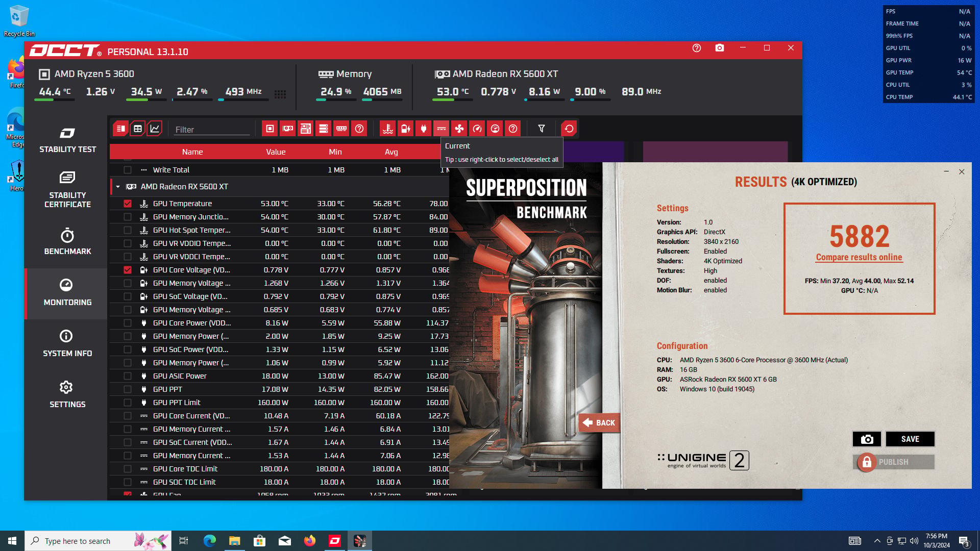Toggle the fan sensor type filter
The height and width of the screenshot is (551, 980).
click(x=459, y=129)
